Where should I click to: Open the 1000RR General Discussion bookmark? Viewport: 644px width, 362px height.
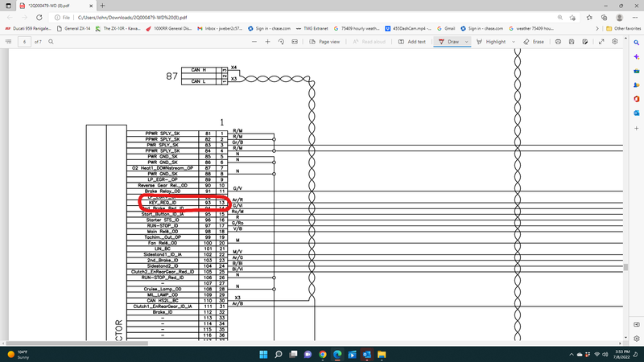point(168,28)
